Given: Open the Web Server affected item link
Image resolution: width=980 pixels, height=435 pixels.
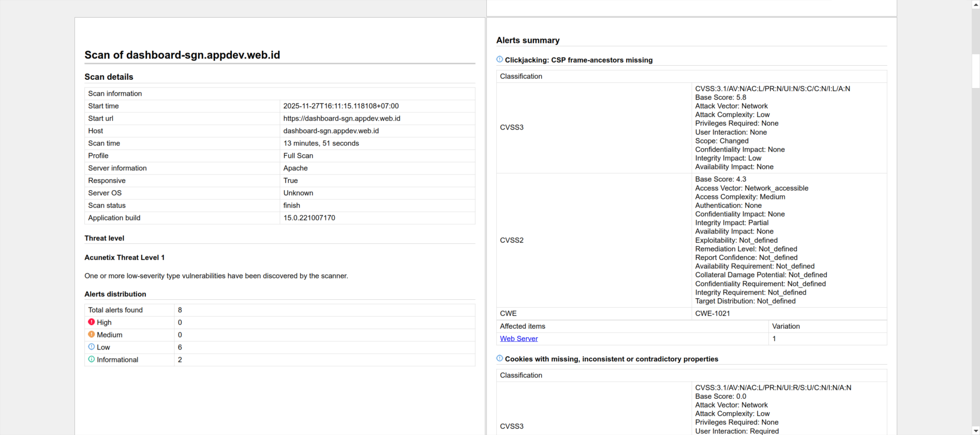Looking at the screenshot, I should click(518, 339).
